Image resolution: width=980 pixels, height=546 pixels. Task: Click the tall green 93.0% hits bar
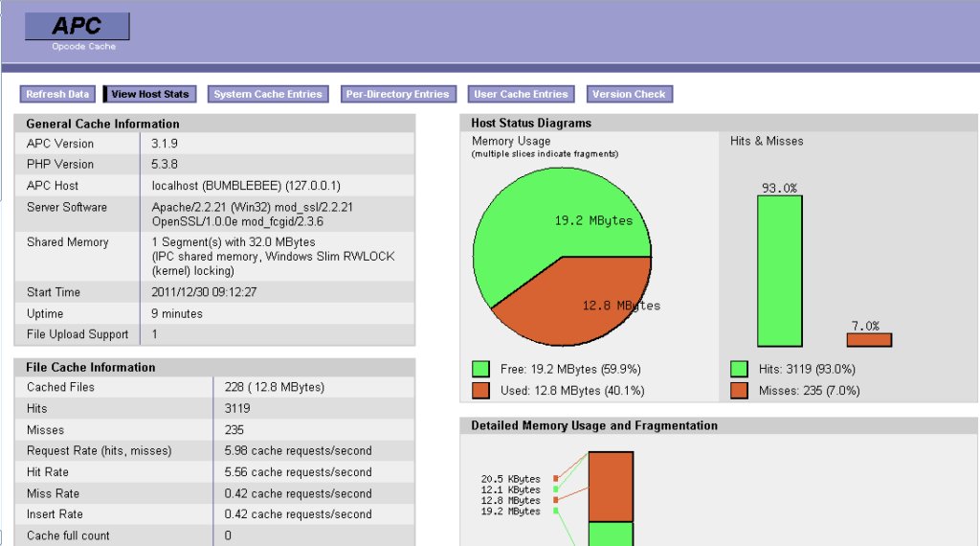click(x=779, y=271)
